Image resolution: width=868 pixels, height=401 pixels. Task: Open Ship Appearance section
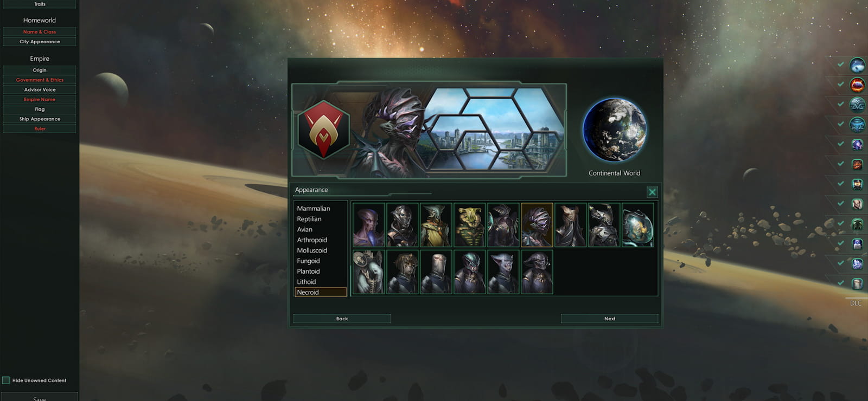40,119
